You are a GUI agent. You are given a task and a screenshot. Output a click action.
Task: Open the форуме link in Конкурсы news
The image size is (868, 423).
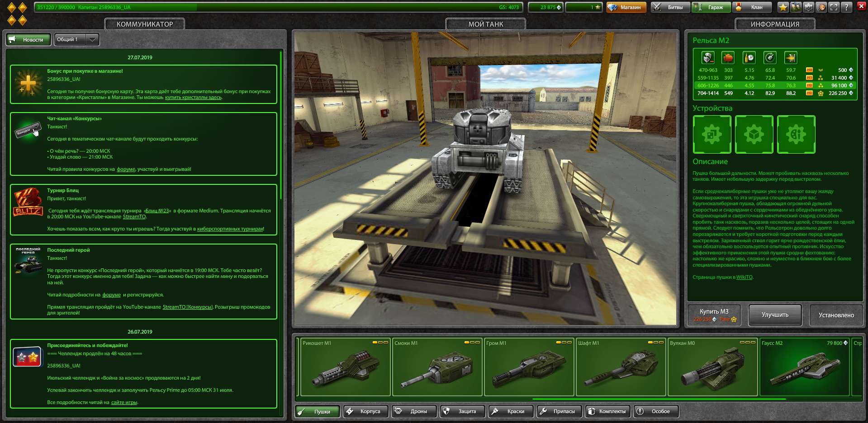click(126, 169)
